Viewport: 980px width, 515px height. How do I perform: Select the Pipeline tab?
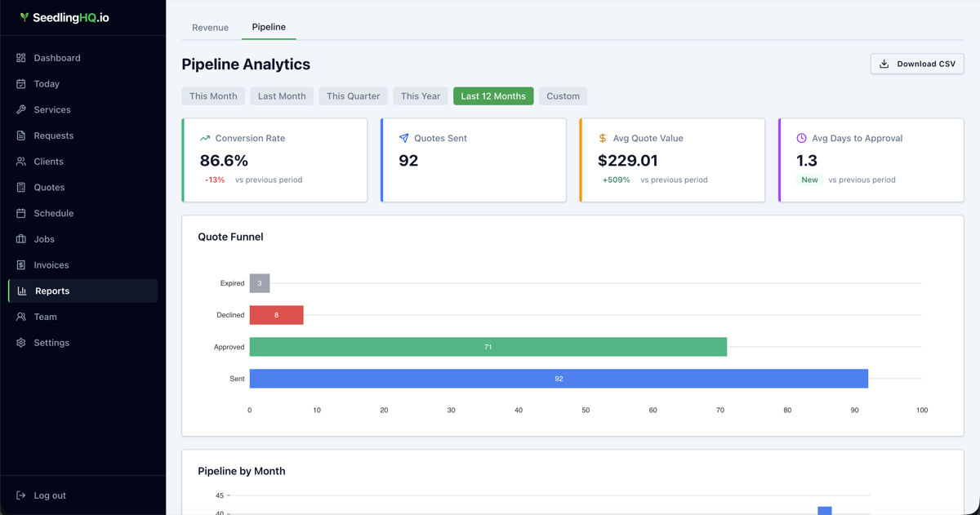pyautogui.click(x=269, y=27)
